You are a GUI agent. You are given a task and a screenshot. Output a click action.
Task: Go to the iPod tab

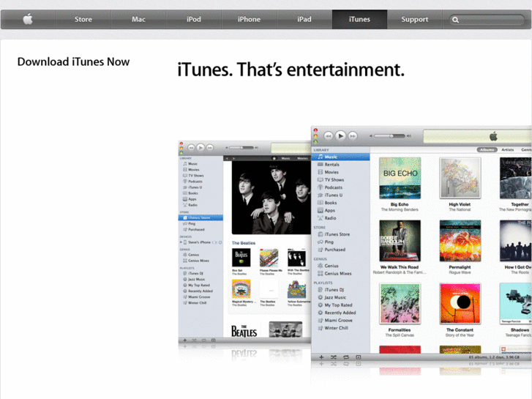pos(194,19)
